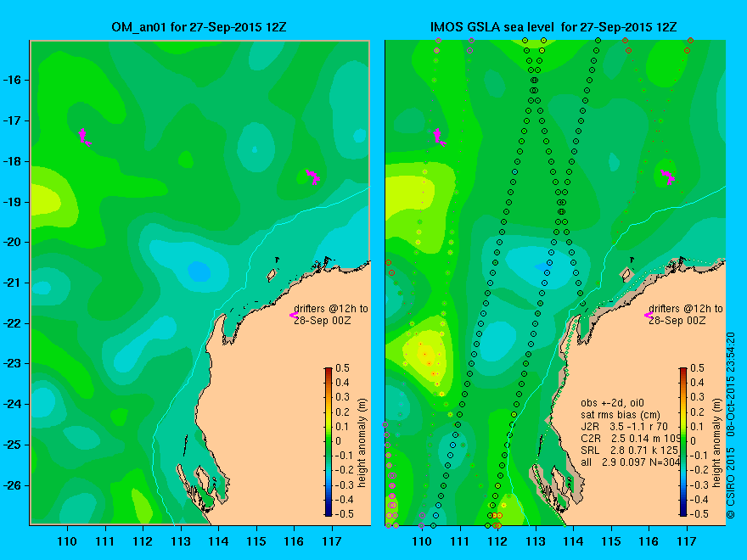
Task: Click drifter track near 110.5E on IMOS GSLA map
Action: pyautogui.click(x=439, y=137)
